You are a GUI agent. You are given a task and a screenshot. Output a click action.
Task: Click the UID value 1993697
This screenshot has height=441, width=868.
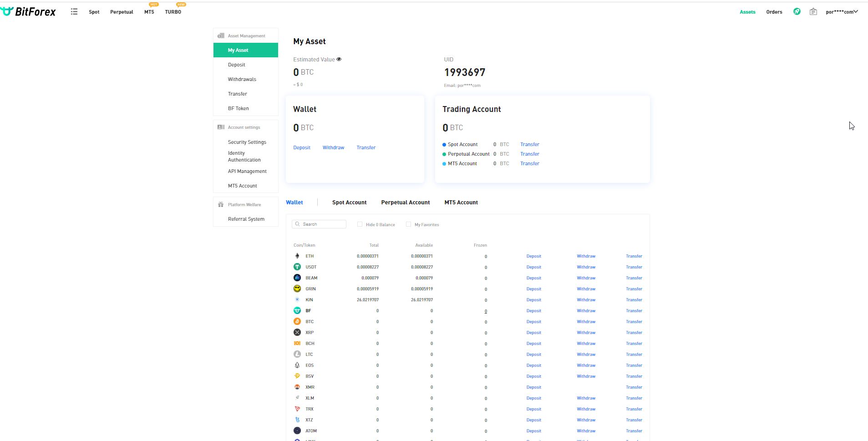point(465,72)
